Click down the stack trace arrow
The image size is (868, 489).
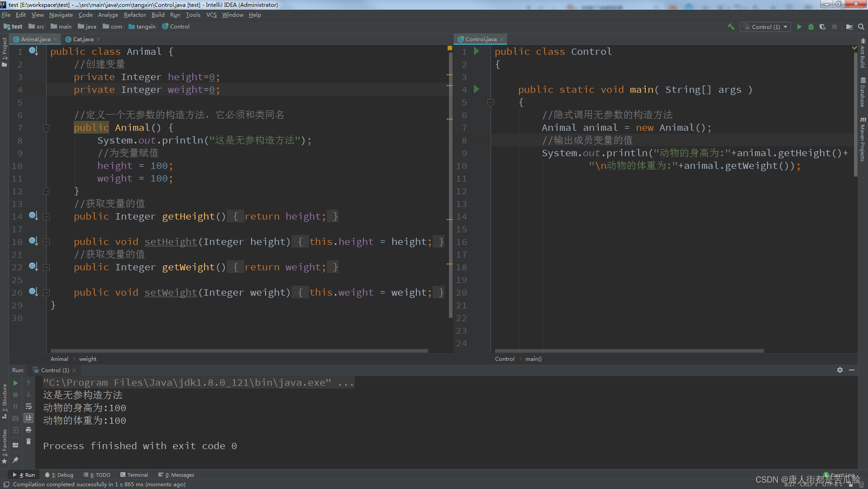29,395
